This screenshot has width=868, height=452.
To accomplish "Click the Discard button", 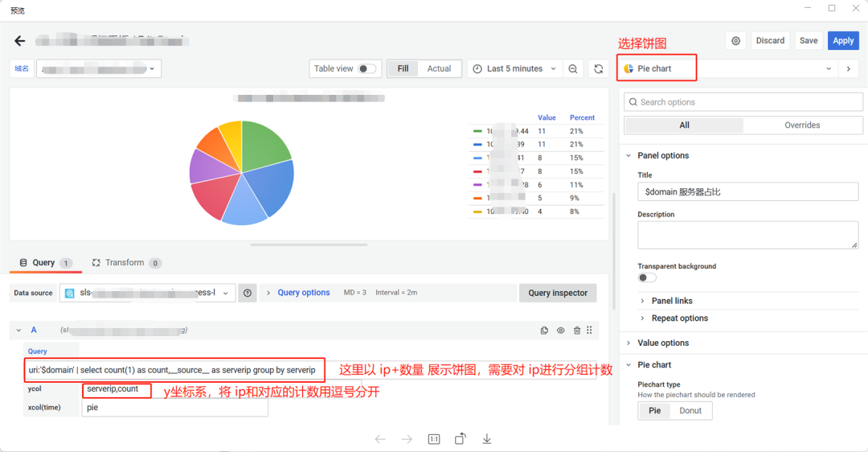I will tap(770, 41).
